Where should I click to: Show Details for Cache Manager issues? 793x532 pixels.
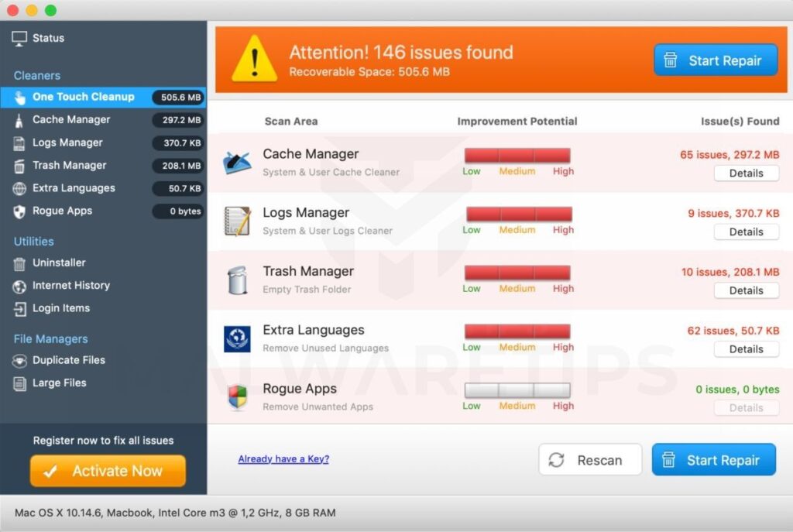(x=746, y=173)
